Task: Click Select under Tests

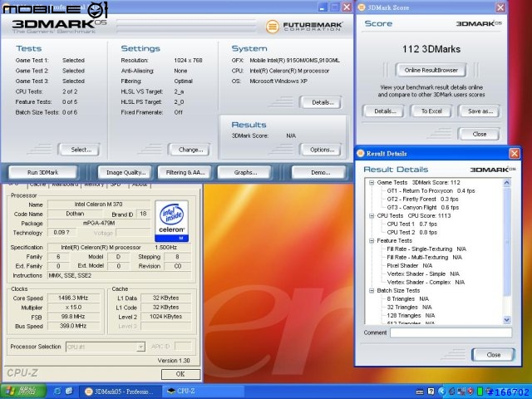Action: pyautogui.click(x=80, y=150)
